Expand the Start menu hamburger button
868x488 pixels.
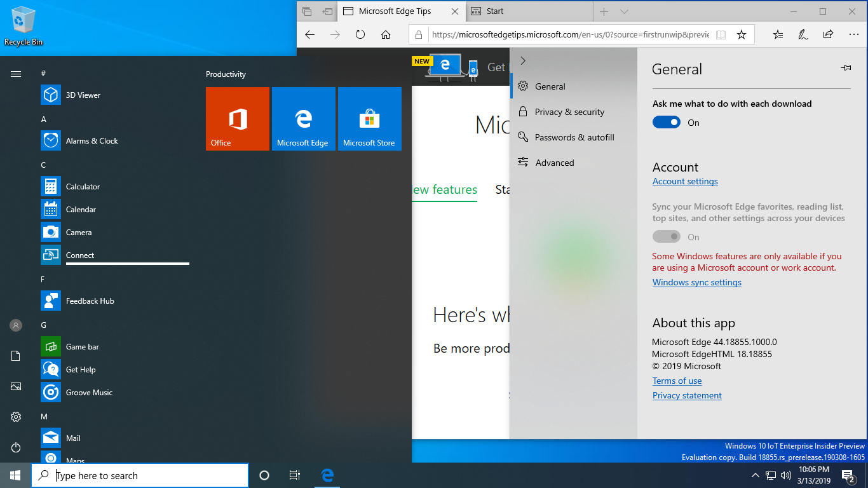pos(16,74)
